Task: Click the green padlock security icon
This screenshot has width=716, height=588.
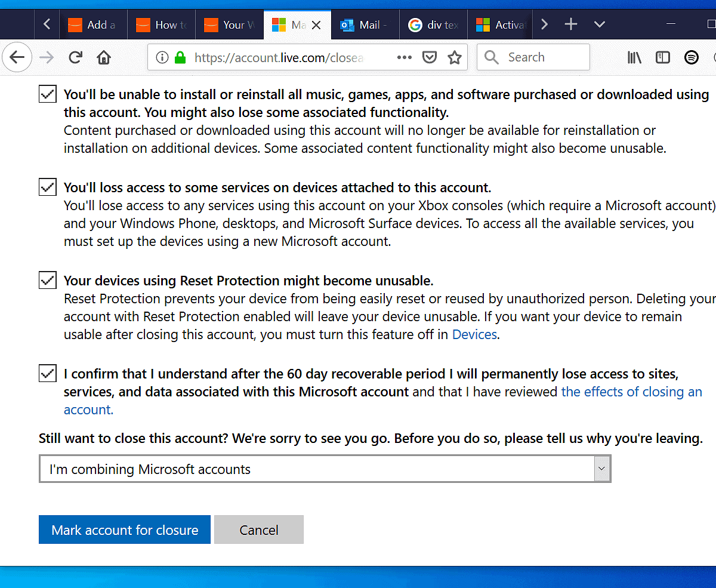Action: pyautogui.click(x=180, y=57)
